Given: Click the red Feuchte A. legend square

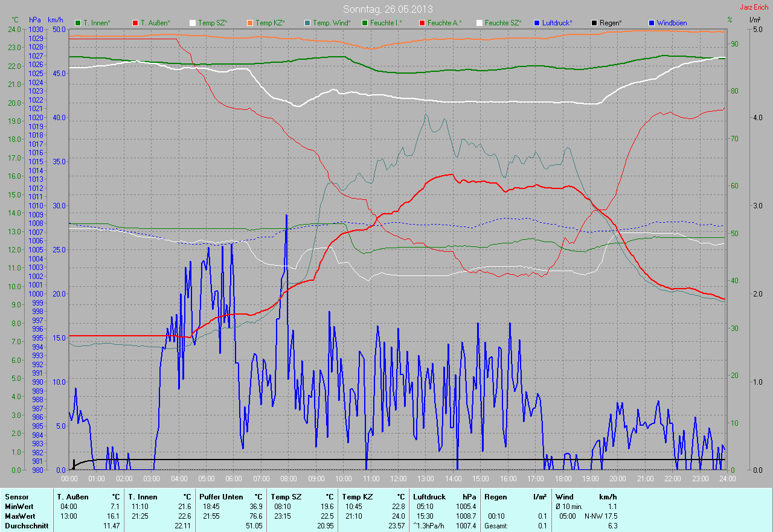Looking at the screenshot, I should (422, 23).
